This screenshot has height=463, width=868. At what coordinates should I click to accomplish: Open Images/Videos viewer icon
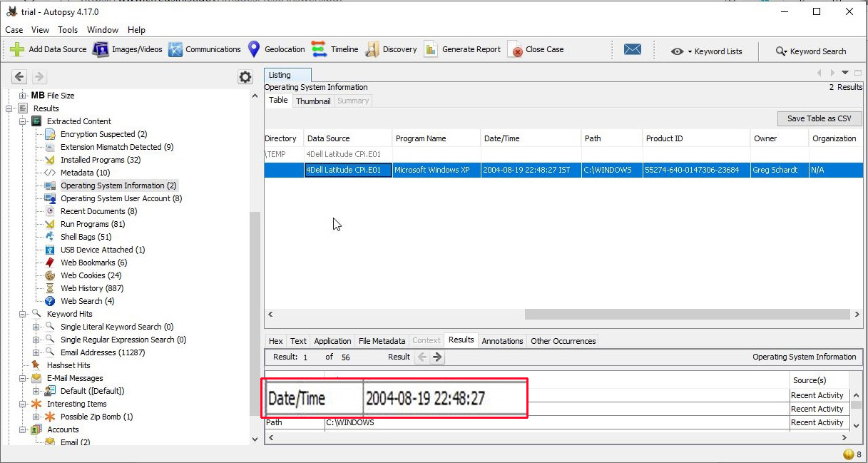pos(101,49)
